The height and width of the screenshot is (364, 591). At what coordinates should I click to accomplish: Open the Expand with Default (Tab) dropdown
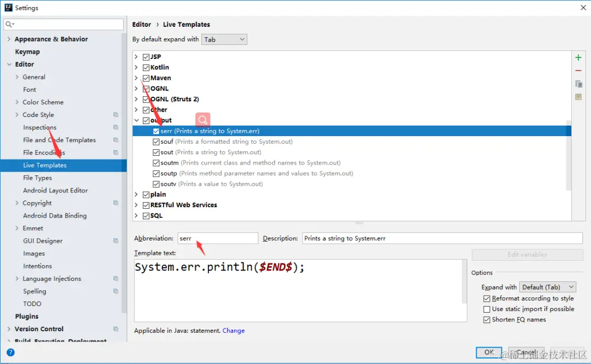tap(548, 287)
